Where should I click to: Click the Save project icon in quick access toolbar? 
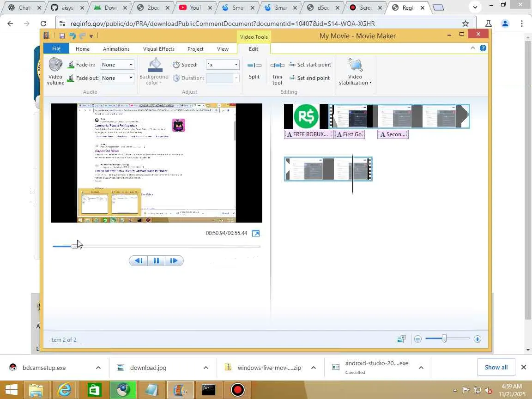click(x=62, y=36)
